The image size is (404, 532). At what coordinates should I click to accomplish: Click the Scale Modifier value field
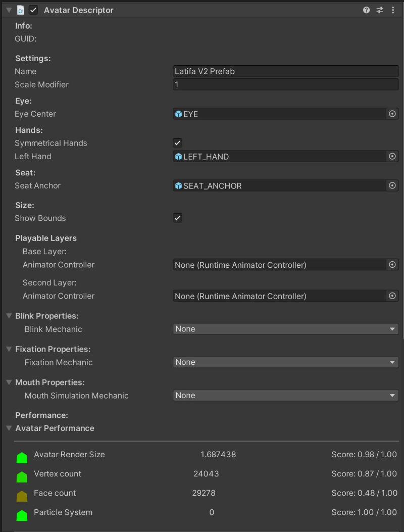[x=285, y=84]
